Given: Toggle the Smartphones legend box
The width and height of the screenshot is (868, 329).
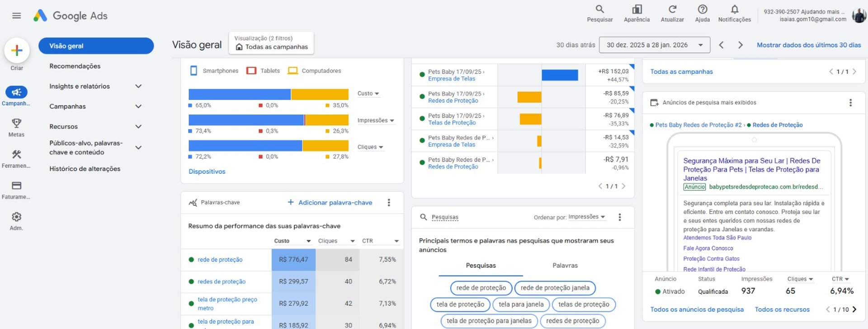Looking at the screenshot, I should click(194, 71).
